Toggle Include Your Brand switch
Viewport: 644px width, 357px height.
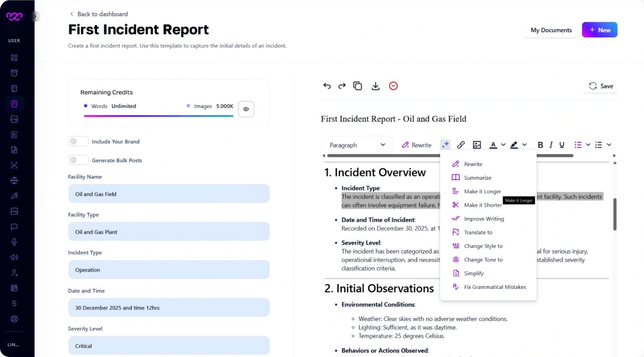78,141
